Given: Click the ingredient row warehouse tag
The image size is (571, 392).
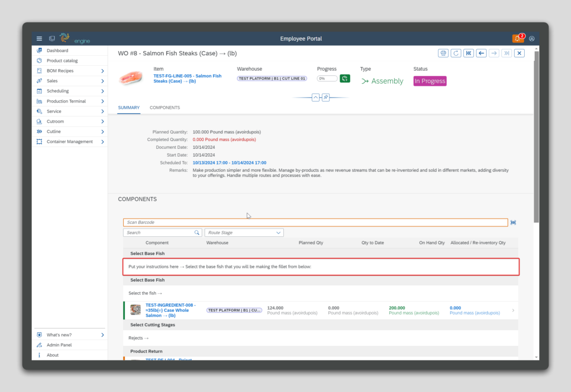Looking at the screenshot, I should point(234,311).
